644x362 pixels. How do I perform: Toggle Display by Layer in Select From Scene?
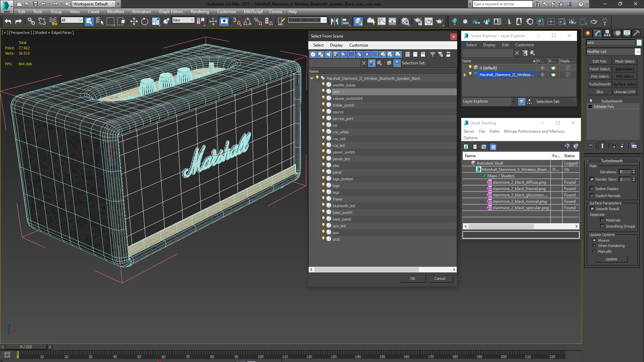pos(389,63)
